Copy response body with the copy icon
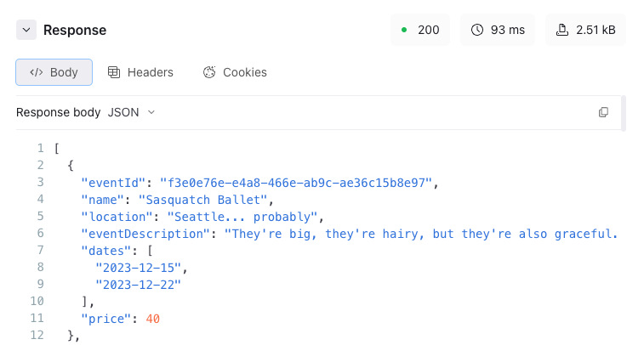The image size is (644, 345). point(603,112)
